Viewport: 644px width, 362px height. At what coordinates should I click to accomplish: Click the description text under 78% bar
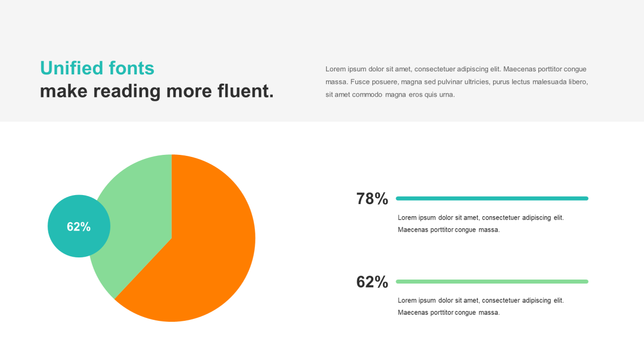[x=481, y=224]
